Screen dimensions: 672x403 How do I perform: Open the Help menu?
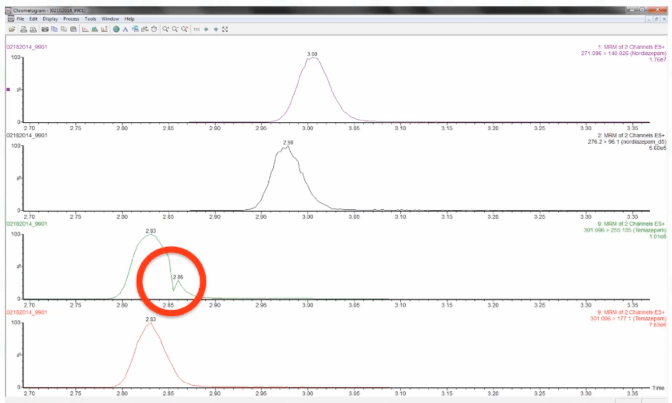(x=129, y=18)
